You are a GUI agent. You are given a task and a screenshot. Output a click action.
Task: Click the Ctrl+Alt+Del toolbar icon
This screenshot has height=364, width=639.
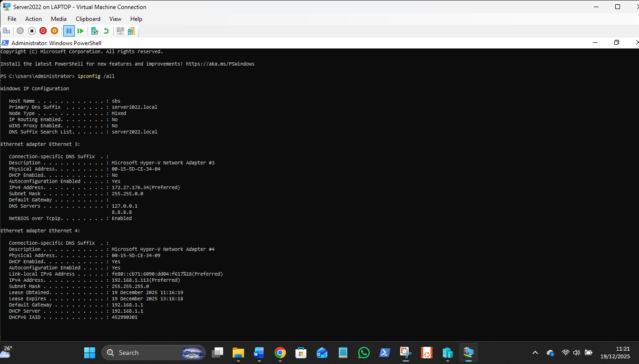(x=7, y=31)
